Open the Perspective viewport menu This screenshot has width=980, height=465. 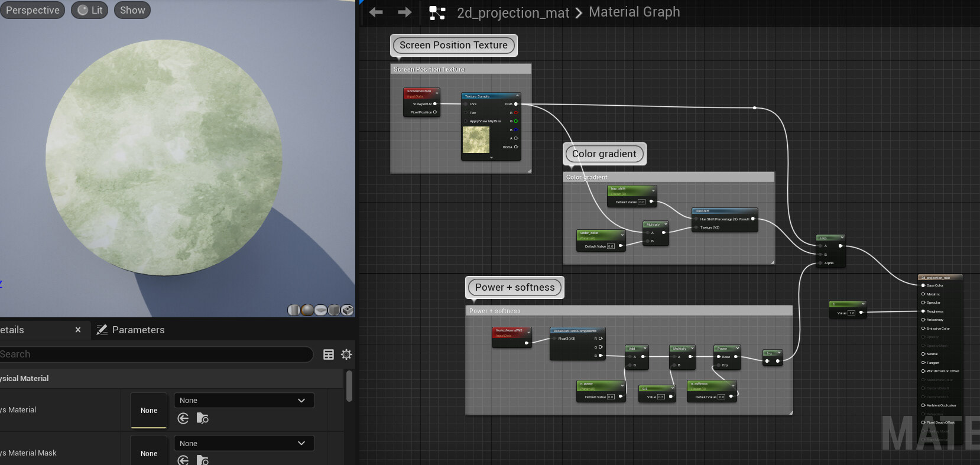[33, 10]
